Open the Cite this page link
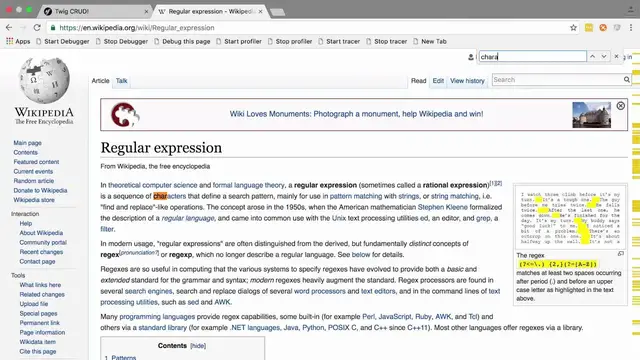 pyautogui.click(x=38, y=351)
